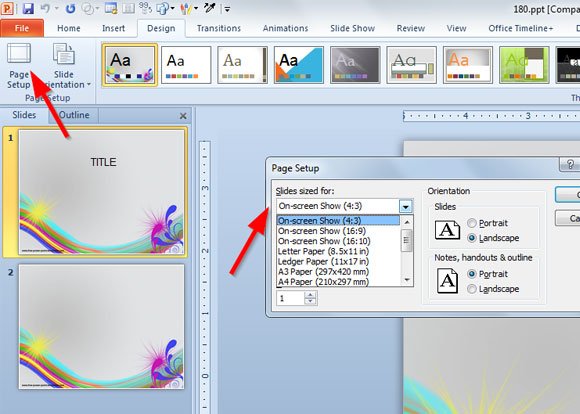Click the Page Setup help question mark
Screen dimensions: 580x414
pyautogui.click(x=570, y=164)
